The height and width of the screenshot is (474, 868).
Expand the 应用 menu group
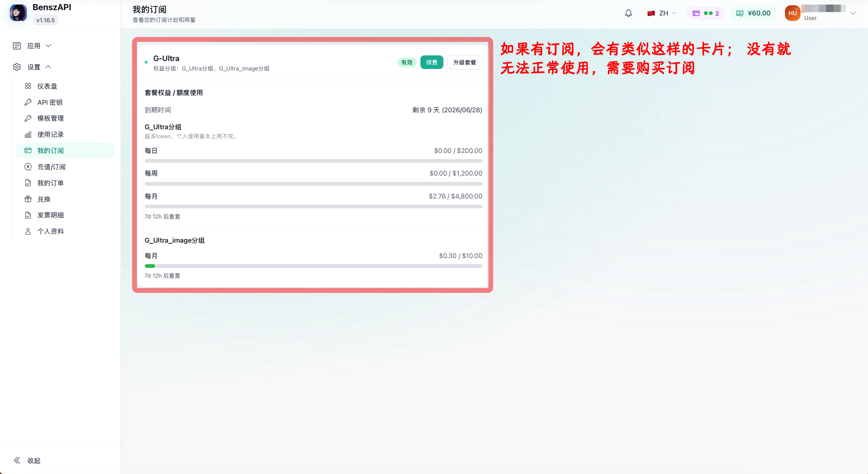(32, 46)
